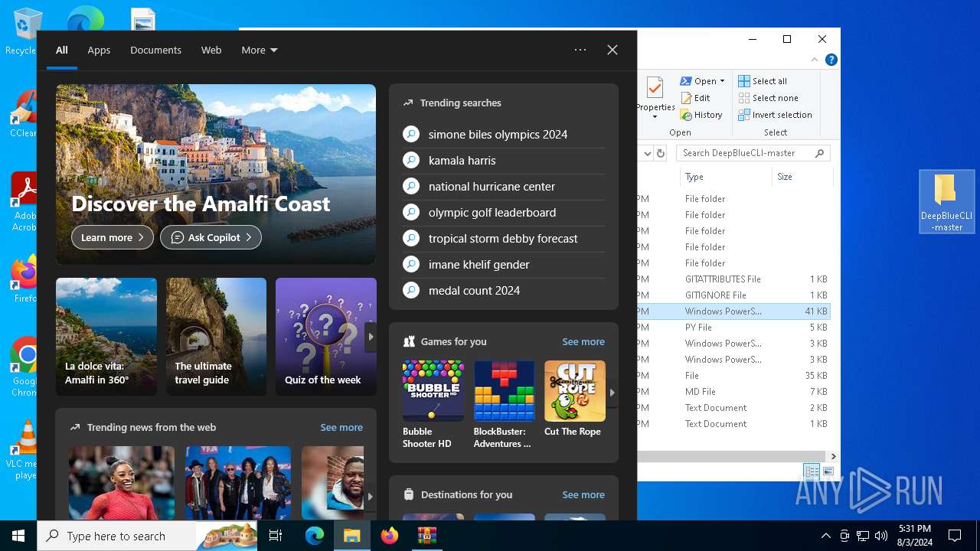Click the Explorer horizontal scrollbar

(x=731, y=456)
